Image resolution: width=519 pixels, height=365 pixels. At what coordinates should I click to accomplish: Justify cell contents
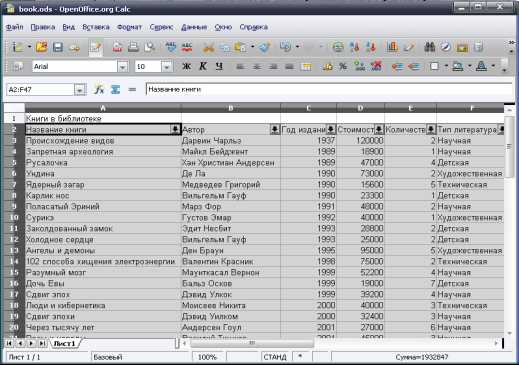(x=289, y=66)
